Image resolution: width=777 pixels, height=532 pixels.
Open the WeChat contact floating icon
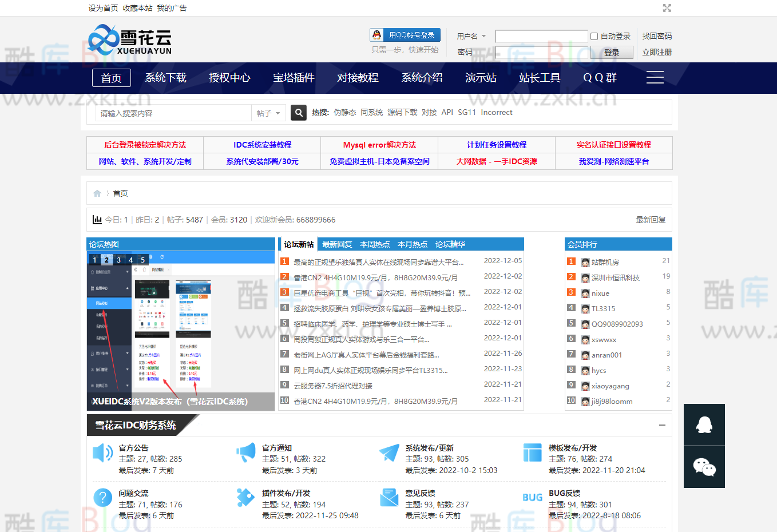point(704,467)
